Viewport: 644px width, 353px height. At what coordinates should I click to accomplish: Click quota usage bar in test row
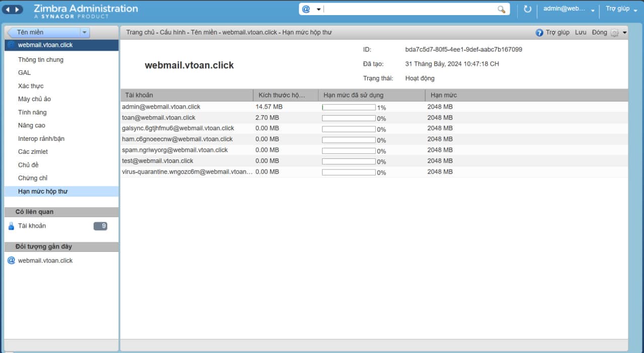point(349,161)
